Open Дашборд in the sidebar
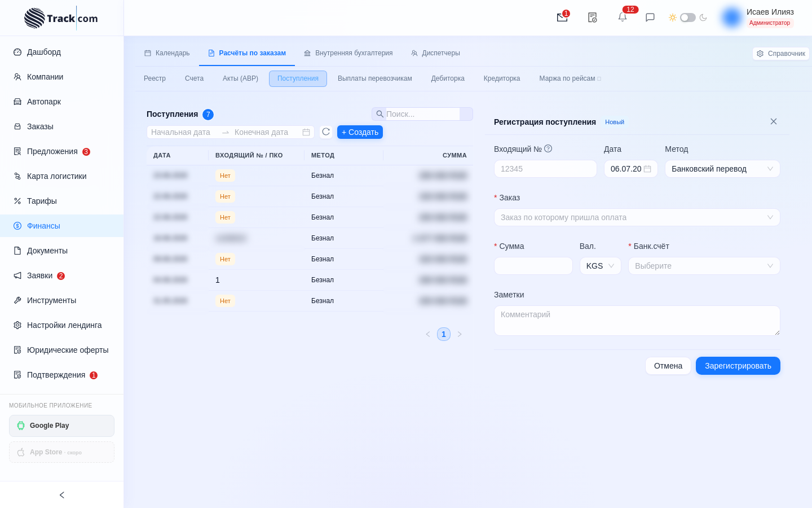 [x=62, y=52]
